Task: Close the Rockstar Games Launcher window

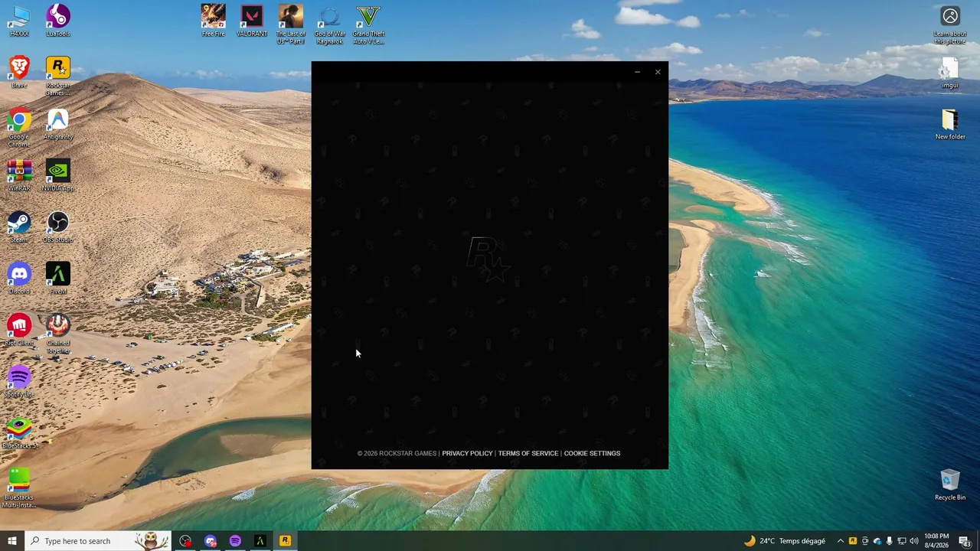Action: 658,72
